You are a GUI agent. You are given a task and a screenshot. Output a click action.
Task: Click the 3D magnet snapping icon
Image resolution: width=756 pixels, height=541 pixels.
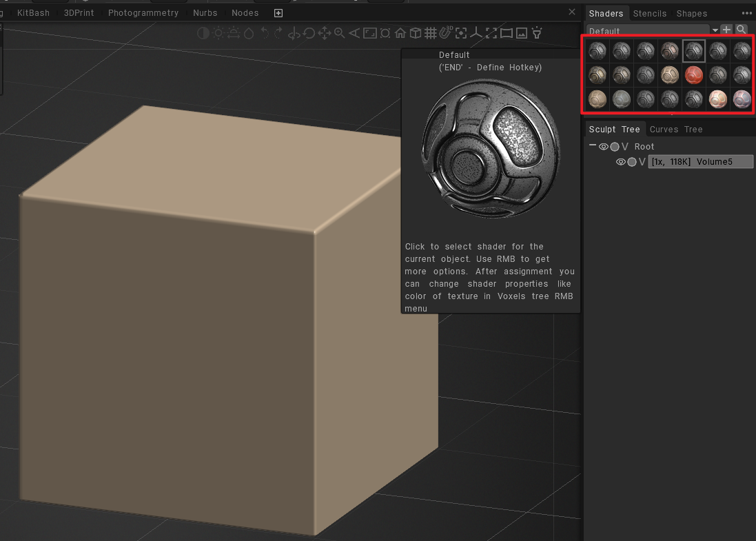(x=445, y=32)
